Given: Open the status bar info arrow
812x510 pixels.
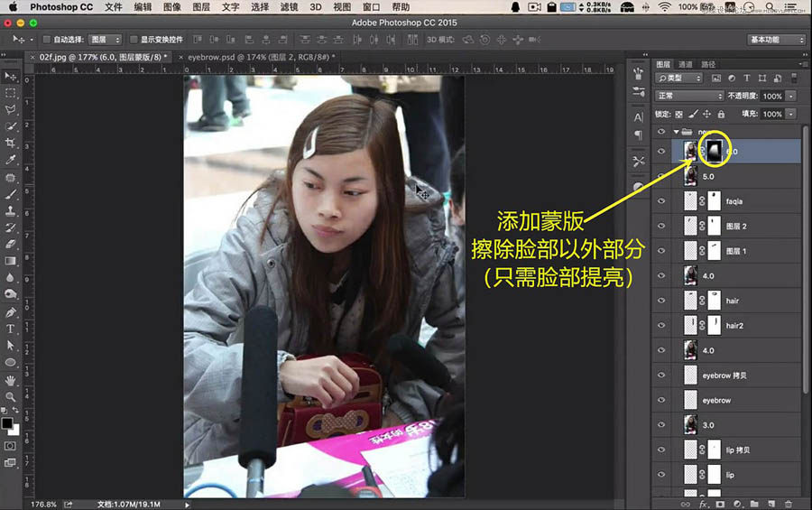Looking at the screenshot, I should (187, 505).
